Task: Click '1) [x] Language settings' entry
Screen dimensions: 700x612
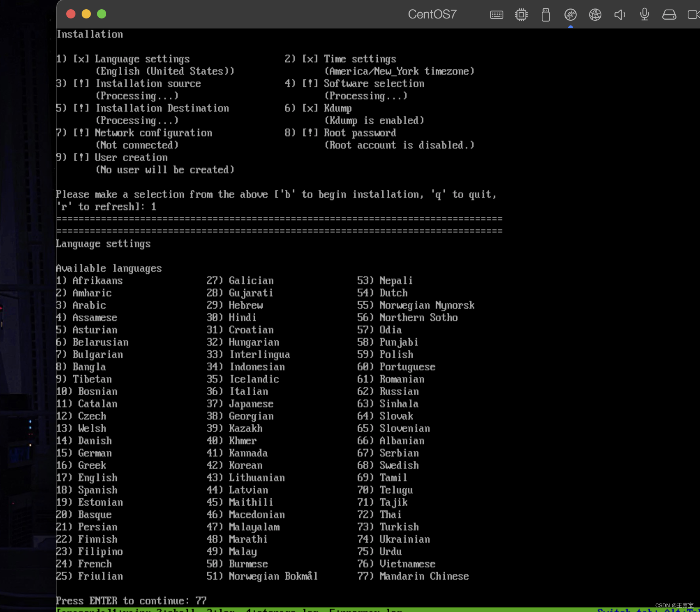Action: click(x=123, y=59)
